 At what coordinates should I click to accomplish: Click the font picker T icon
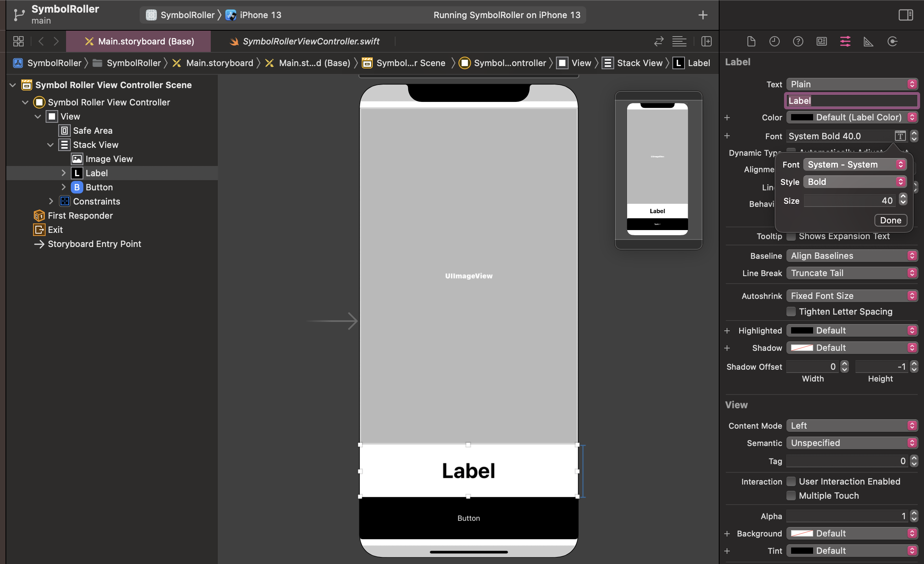900,136
